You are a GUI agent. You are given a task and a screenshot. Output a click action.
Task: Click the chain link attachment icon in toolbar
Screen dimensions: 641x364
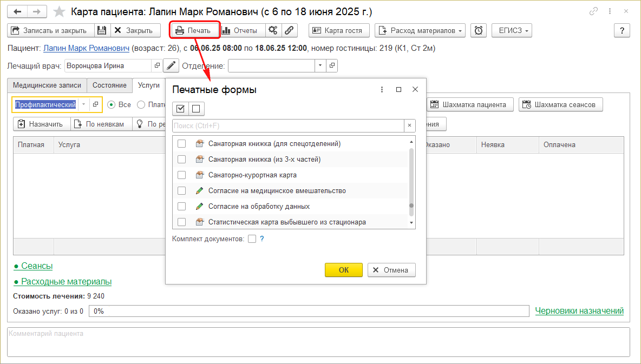pos(289,30)
